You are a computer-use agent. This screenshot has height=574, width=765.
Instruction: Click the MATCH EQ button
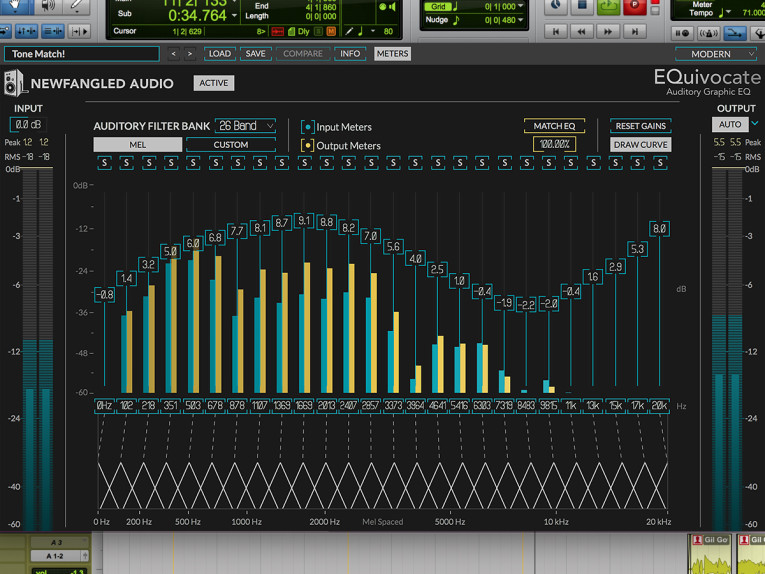[554, 126]
